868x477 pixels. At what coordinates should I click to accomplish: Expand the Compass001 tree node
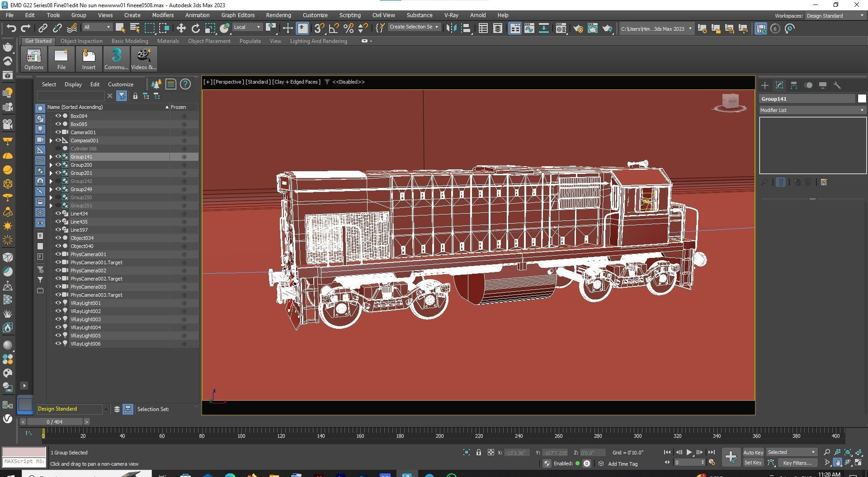pos(51,140)
